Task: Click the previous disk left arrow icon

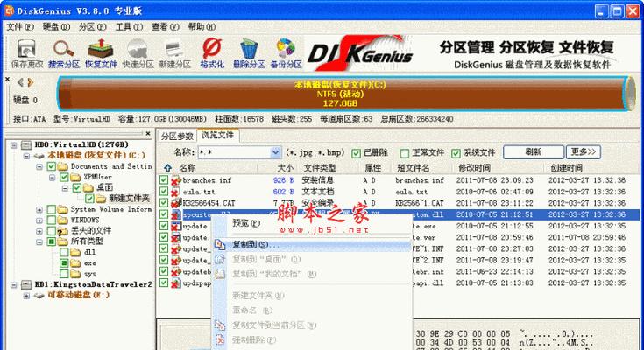Action: click(x=20, y=82)
